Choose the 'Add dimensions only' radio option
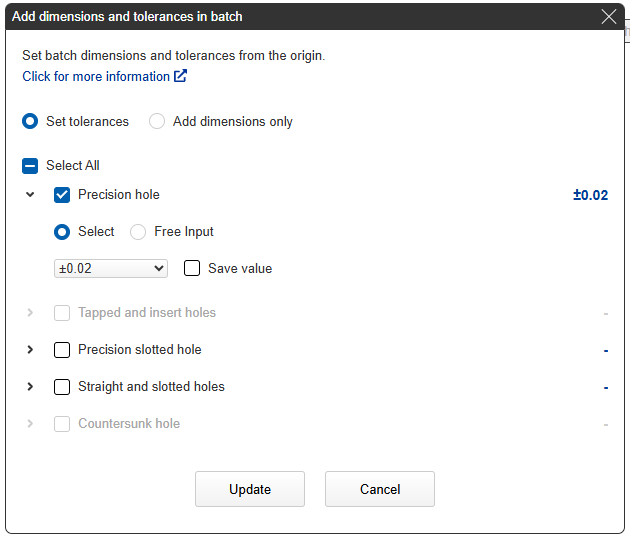The width and height of the screenshot is (630, 538). 157,121
